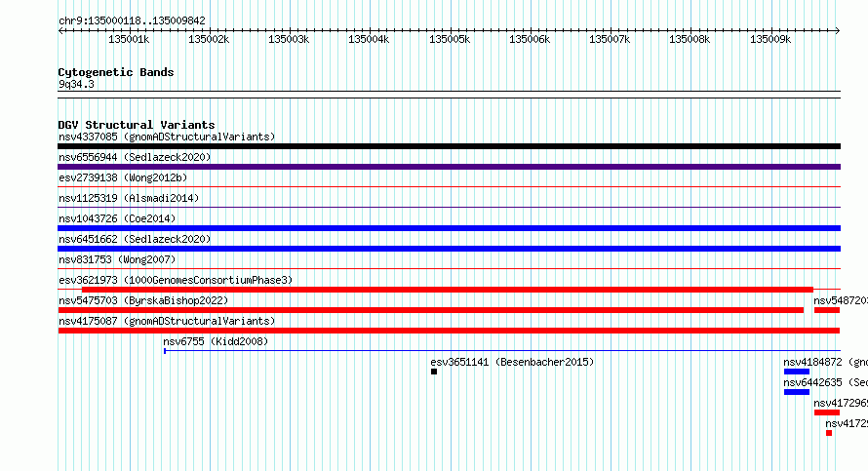This screenshot has height=471, width=868.
Task: Click the 135001k ruler tick label
Action: (129, 39)
